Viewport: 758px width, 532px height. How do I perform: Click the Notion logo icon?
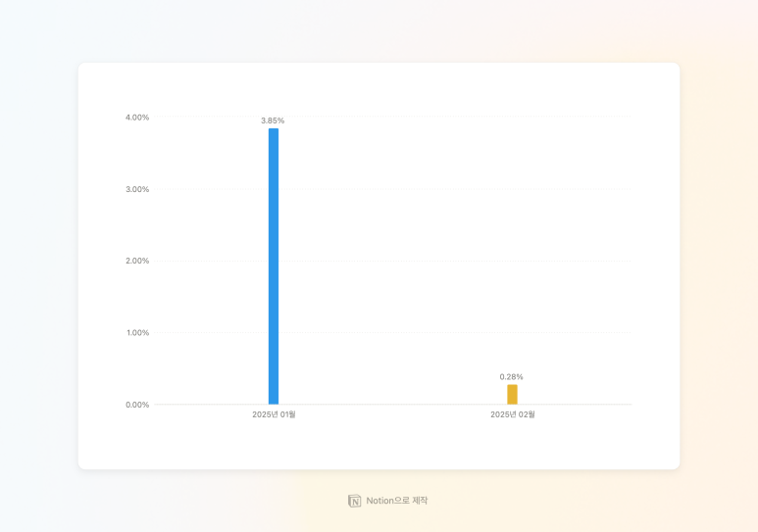(355, 501)
